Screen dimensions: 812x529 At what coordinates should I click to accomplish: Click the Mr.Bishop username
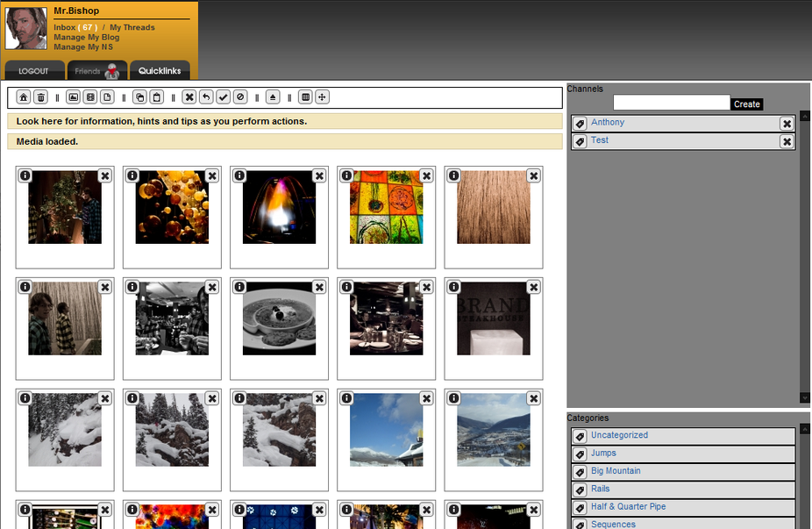(76, 11)
